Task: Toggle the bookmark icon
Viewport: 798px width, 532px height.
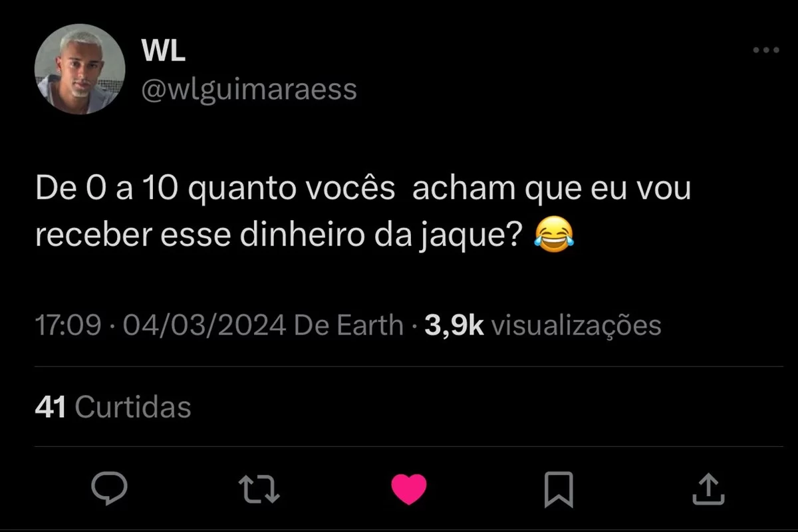Action: click(558, 489)
